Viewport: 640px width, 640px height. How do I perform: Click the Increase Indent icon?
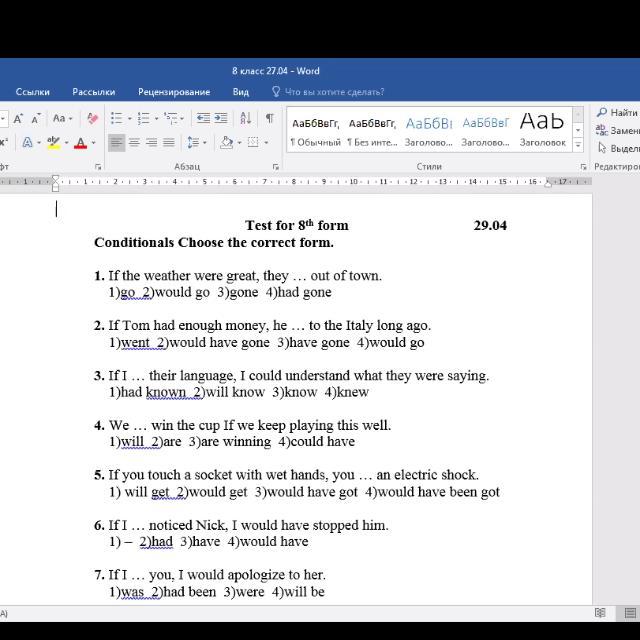(219, 118)
